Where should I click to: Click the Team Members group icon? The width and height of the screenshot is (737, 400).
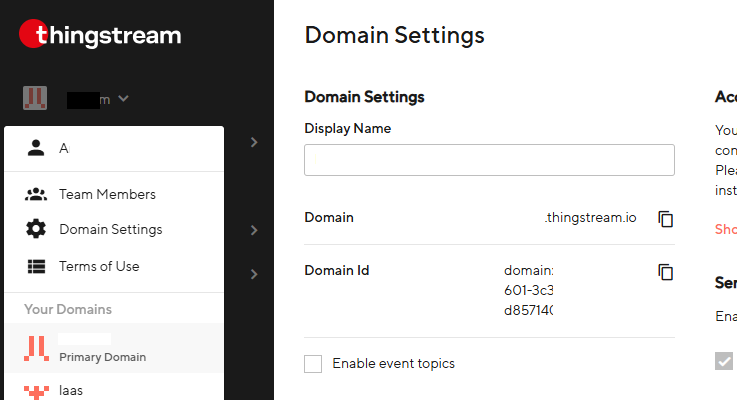point(36,194)
